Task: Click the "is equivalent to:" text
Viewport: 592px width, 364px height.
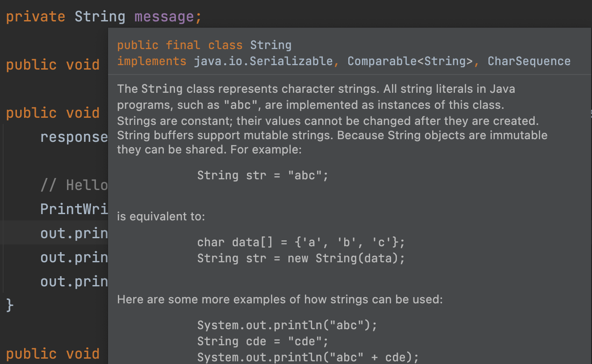Action: click(161, 217)
